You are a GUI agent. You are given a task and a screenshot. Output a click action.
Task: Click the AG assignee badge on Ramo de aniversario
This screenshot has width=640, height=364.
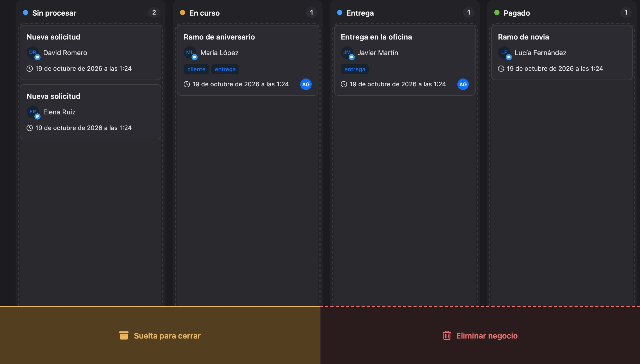(x=306, y=84)
